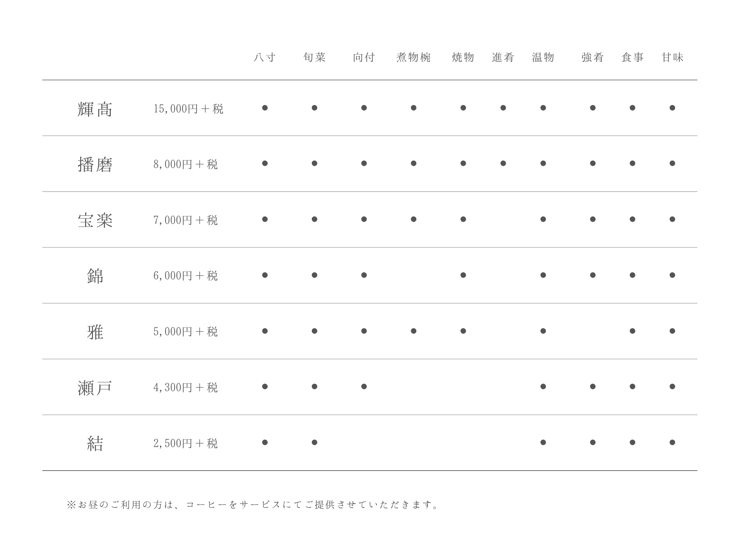Click the 進肴 dot in 播磨 row

tap(503, 163)
